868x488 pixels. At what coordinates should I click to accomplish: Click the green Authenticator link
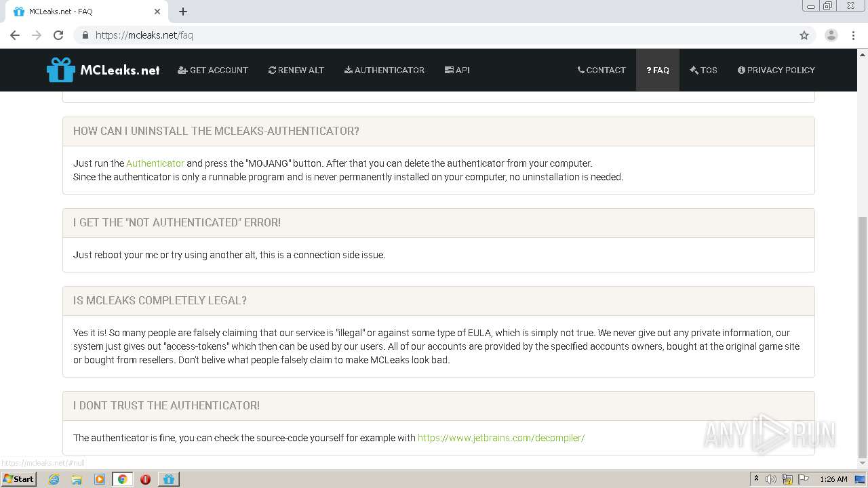pyautogui.click(x=155, y=163)
